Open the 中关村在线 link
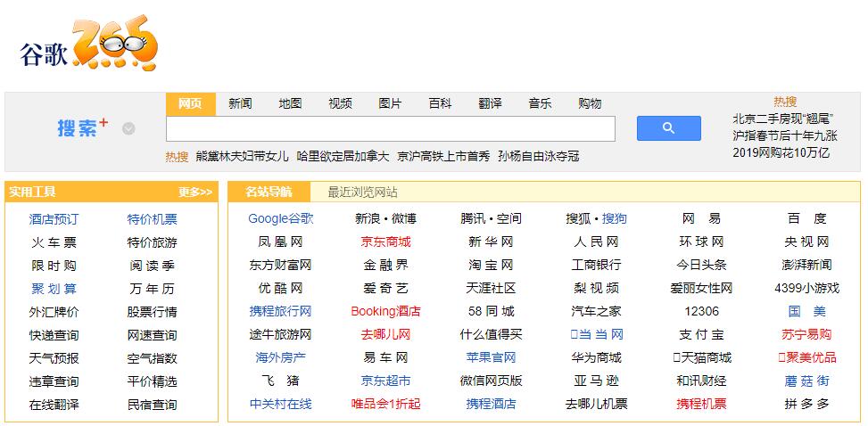 click(x=281, y=405)
